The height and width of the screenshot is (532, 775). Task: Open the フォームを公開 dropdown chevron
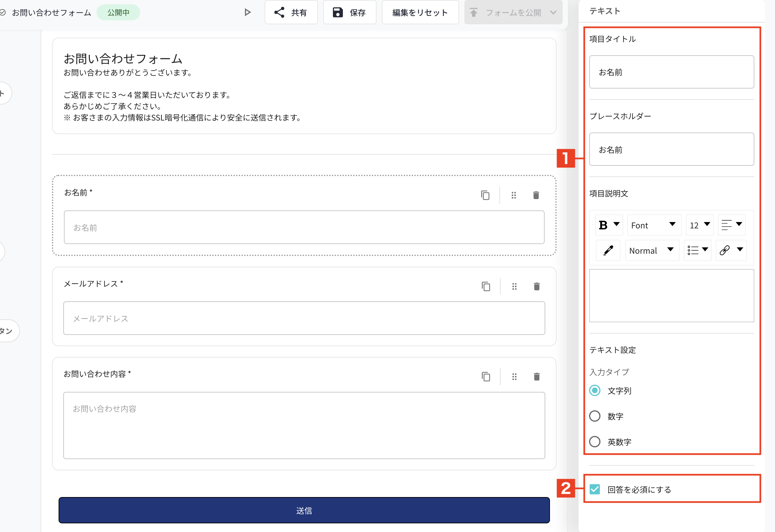pyautogui.click(x=554, y=13)
